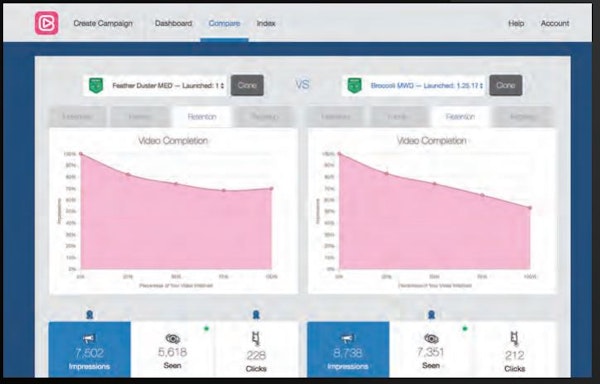The width and height of the screenshot is (600, 384).
Task: Click the ribbon badge above the 7,351 Seen tile
Action: click(x=431, y=315)
